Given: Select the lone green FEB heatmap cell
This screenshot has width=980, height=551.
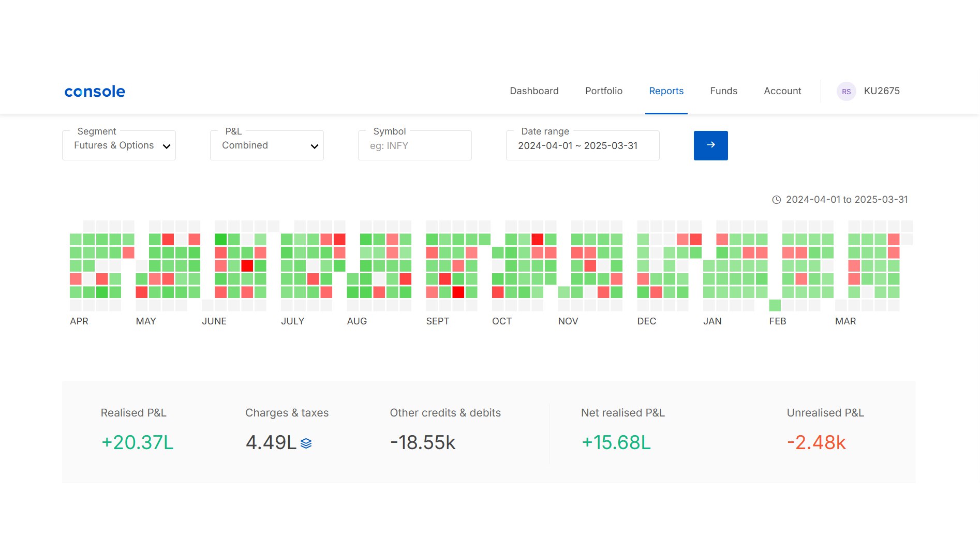Looking at the screenshot, I should [x=775, y=305].
